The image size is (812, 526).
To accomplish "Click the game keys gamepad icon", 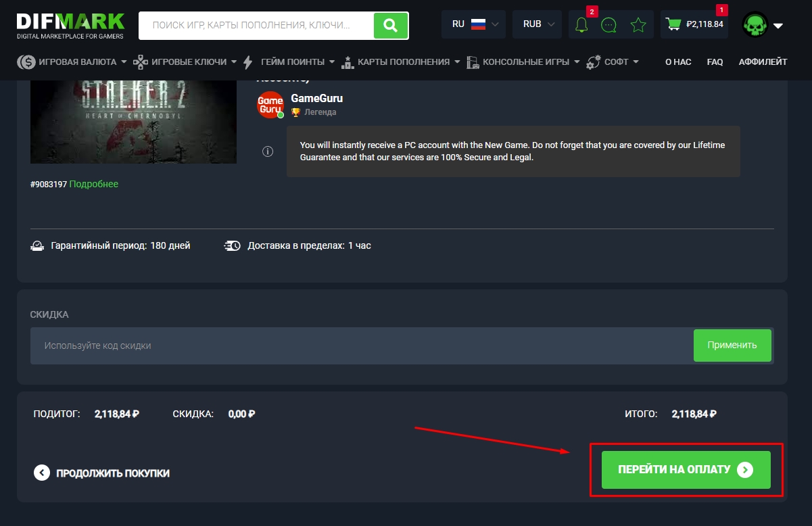I will point(141,62).
